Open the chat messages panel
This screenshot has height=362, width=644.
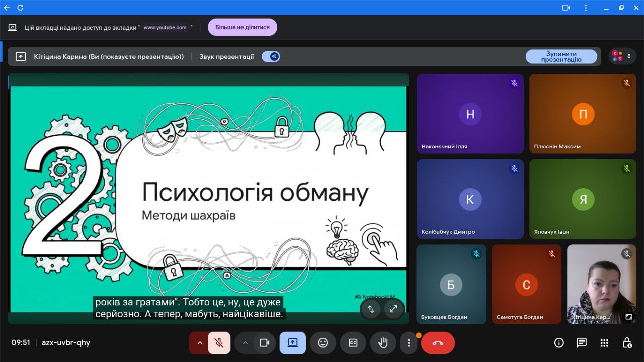point(582,343)
